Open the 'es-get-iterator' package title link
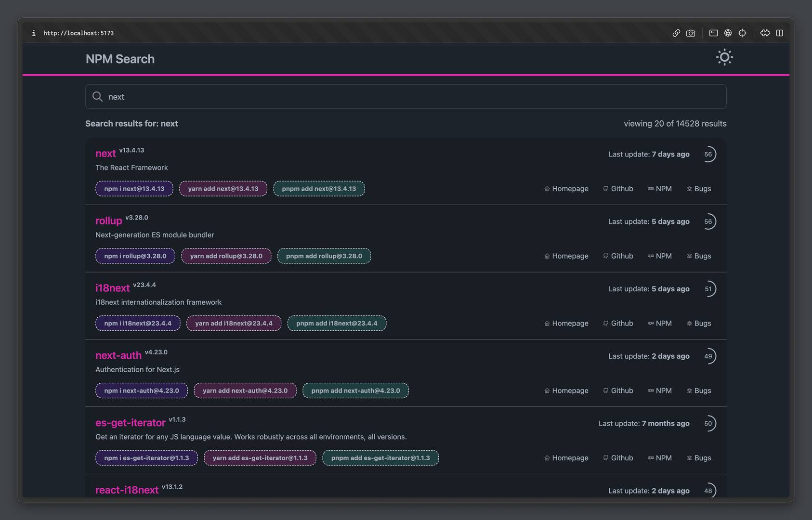The height and width of the screenshot is (520, 812). 131,423
